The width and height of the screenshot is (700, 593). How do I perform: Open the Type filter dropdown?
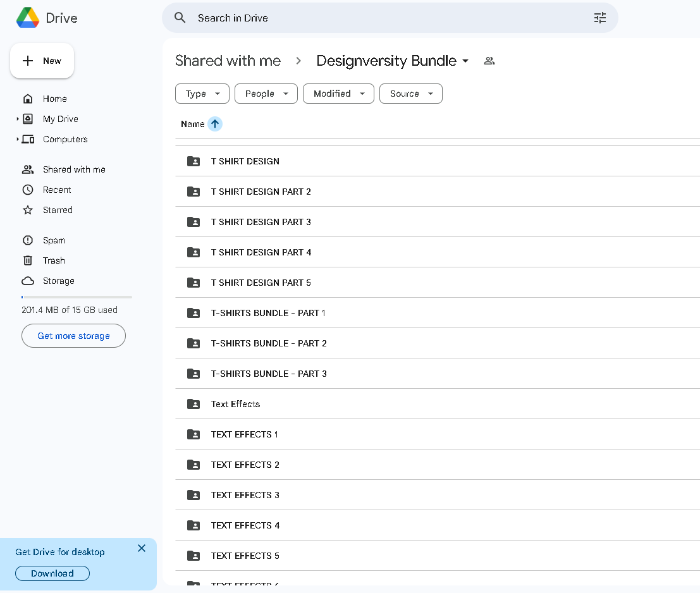click(x=202, y=94)
